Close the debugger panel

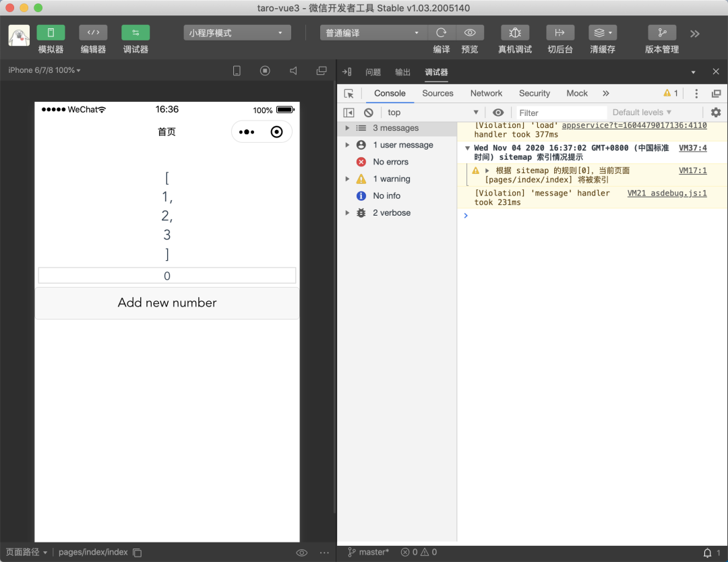716,71
